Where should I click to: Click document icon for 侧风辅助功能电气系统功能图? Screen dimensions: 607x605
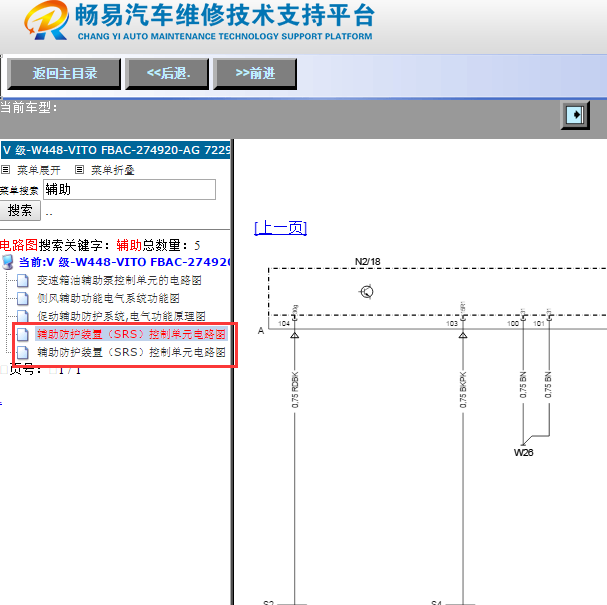(x=22, y=298)
